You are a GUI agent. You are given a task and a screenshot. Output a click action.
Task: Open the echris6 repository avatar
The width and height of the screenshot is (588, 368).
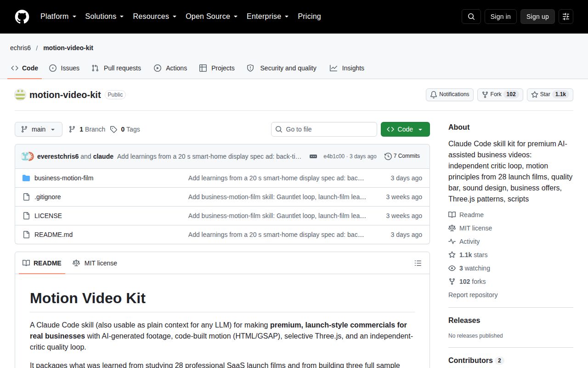tap(20, 95)
